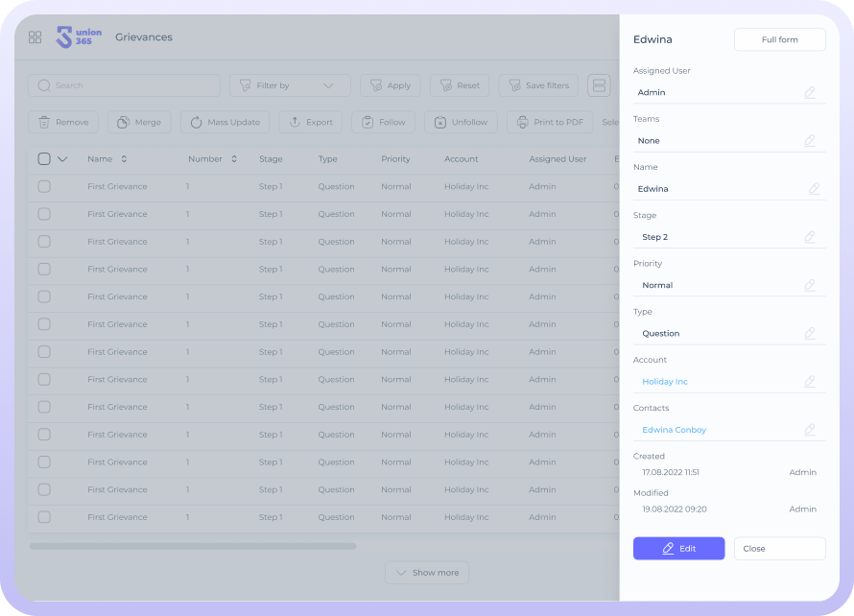Edit Priority field with pencil icon
The image size is (854, 616).
coord(810,285)
